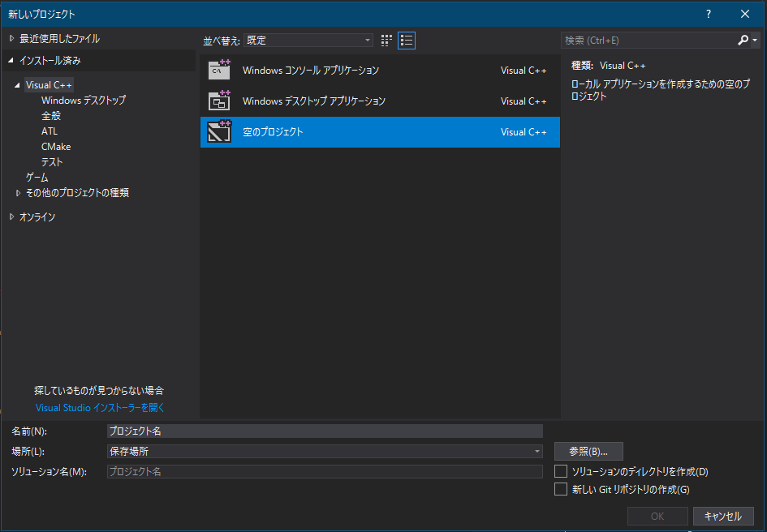Click the 参照(B)... browse button
The image size is (767, 532).
[x=588, y=452]
